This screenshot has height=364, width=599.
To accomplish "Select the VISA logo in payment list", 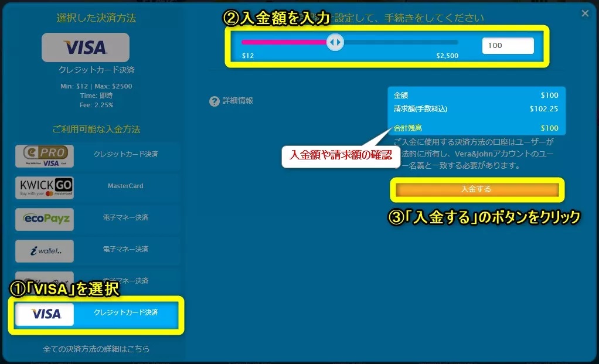I will coord(45,314).
